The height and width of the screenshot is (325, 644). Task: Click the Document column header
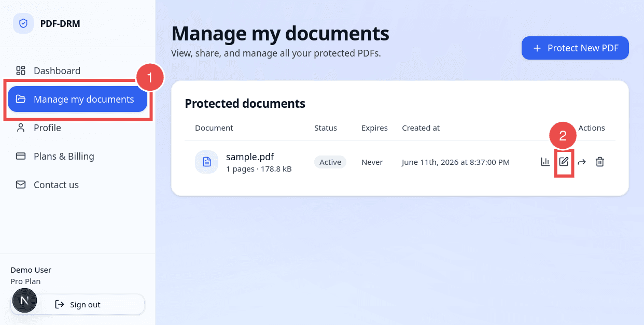coord(214,128)
